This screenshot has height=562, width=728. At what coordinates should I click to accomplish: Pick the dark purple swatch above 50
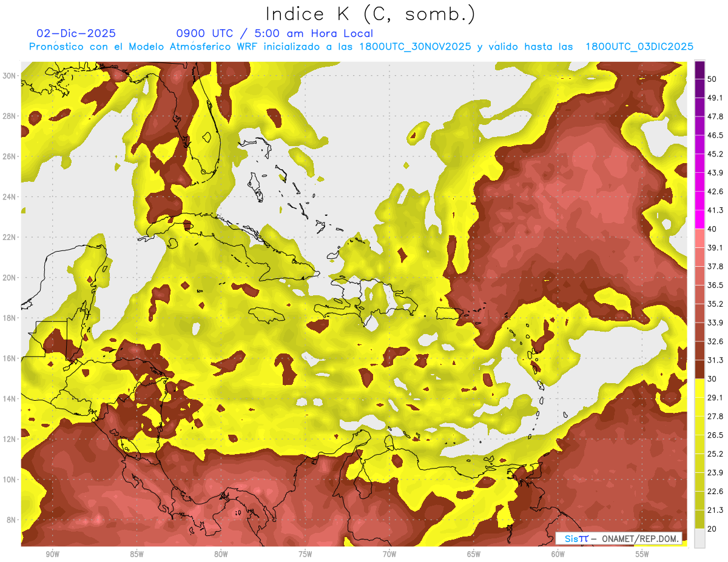tap(699, 70)
